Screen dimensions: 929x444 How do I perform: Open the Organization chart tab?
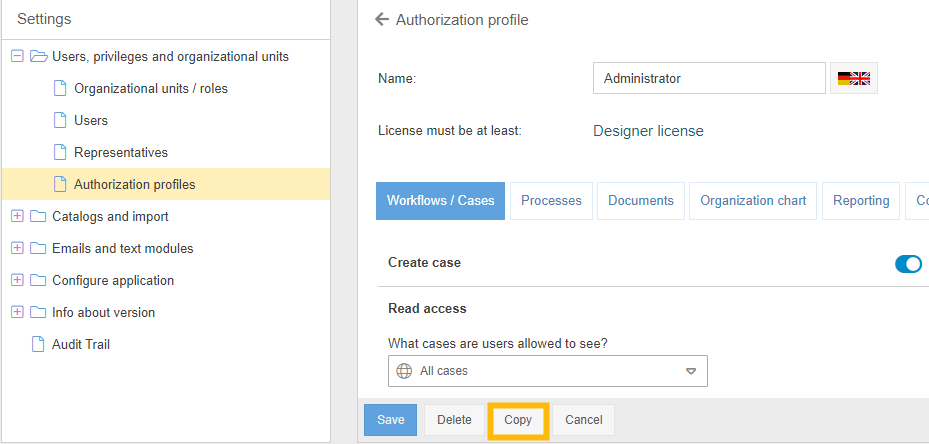[x=753, y=201]
